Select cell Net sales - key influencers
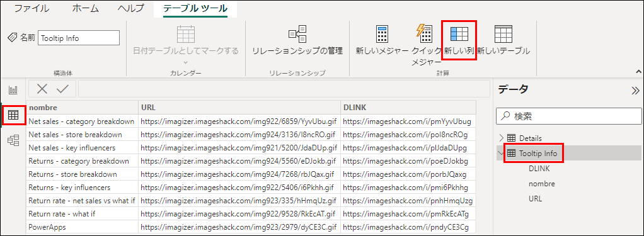 pos(82,147)
